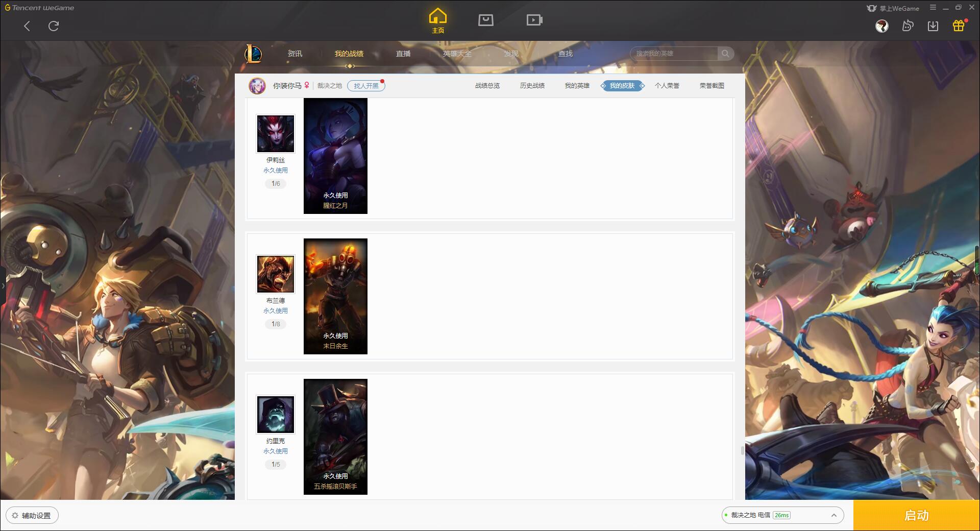Click the 约里克 champion name
Screen dimensions: 980x531
[x=276, y=441]
